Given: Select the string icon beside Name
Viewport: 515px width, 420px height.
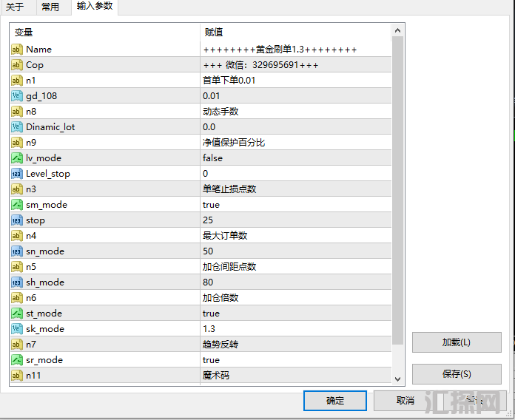Looking at the screenshot, I should [17, 50].
